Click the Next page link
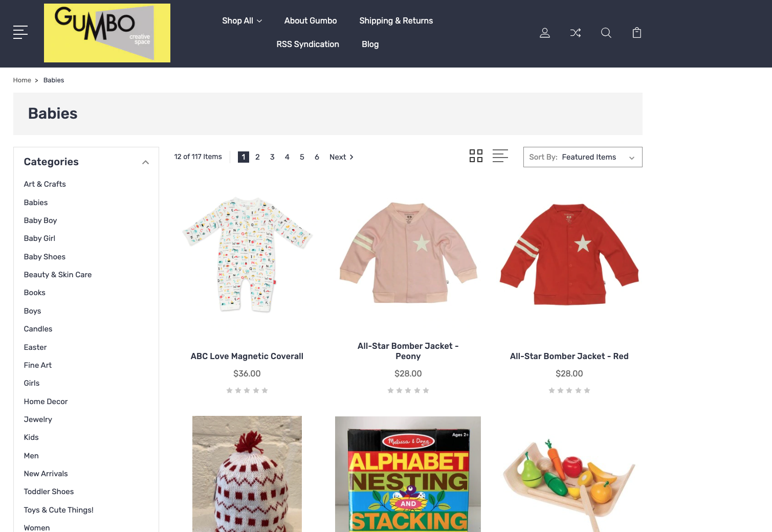This screenshot has width=772, height=532. coord(341,157)
